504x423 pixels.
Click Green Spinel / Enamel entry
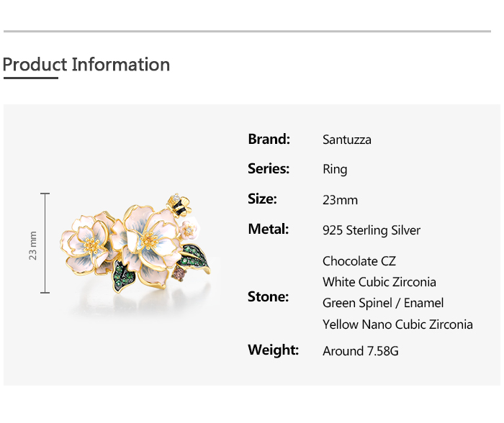click(x=383, y=303)
